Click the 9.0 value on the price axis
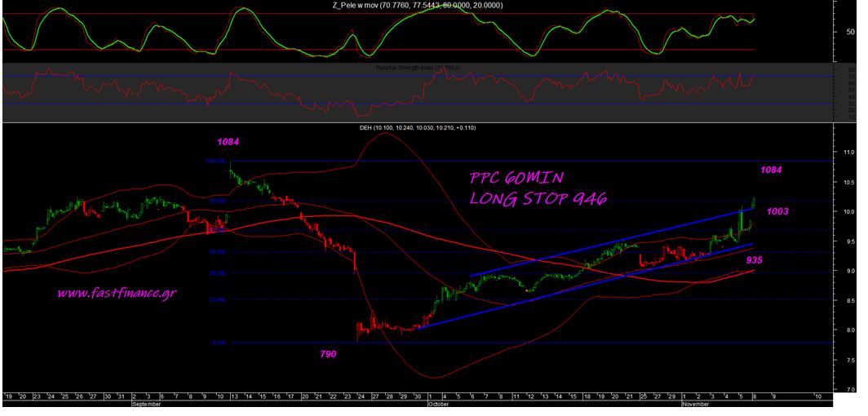This screenshot has width=868, height=416. 849,271
